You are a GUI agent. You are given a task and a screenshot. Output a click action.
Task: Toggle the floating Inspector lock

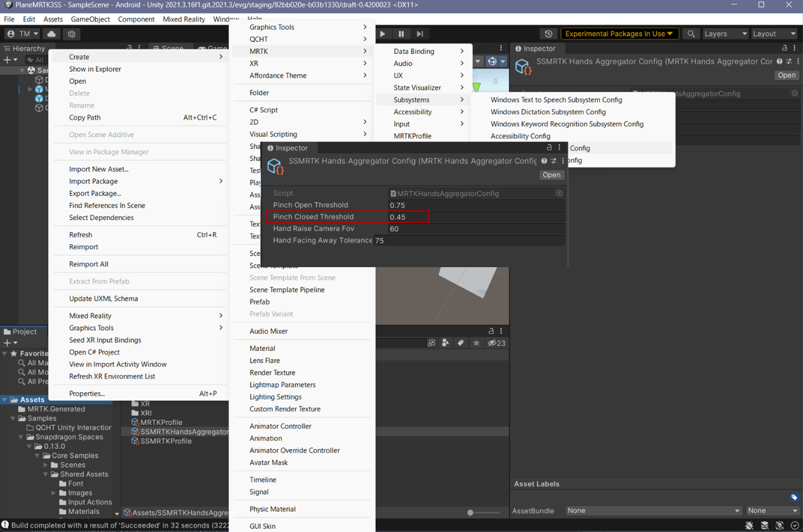point(549,148)
